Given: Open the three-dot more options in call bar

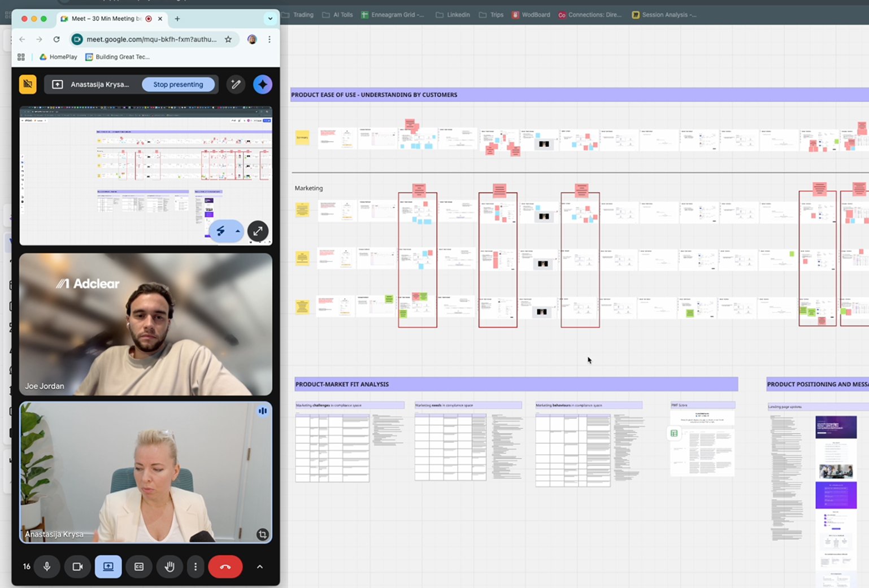Looking at the screenshot, I should coord(195,567).
